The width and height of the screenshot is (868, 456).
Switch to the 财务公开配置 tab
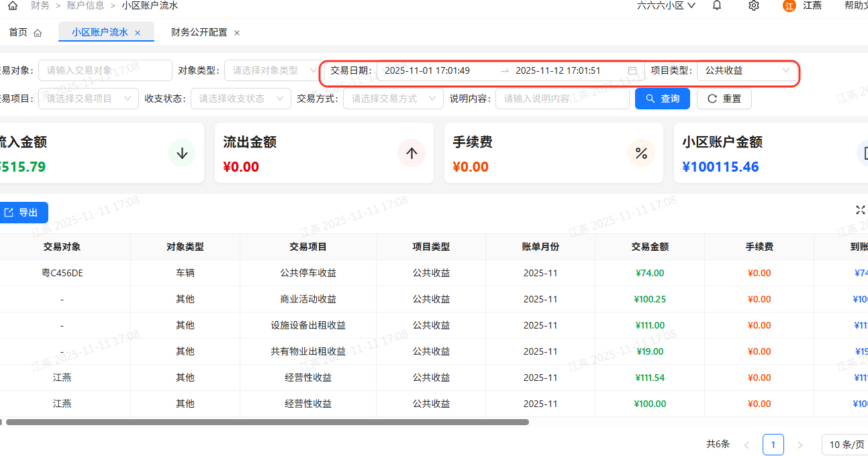[x=199, y=32]
